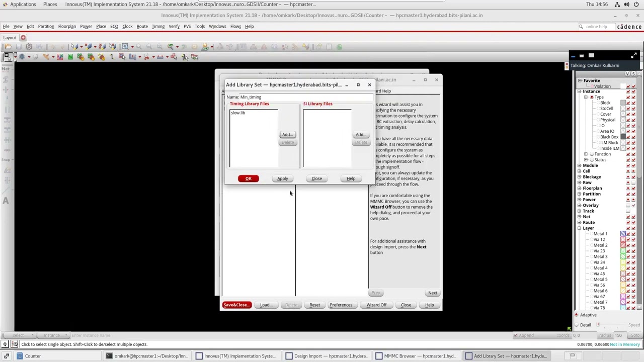Toggle visibility checkbox for Overlay row
This screenshot has width=644, height=362.
pyautogui.click(x=627, y=205)
